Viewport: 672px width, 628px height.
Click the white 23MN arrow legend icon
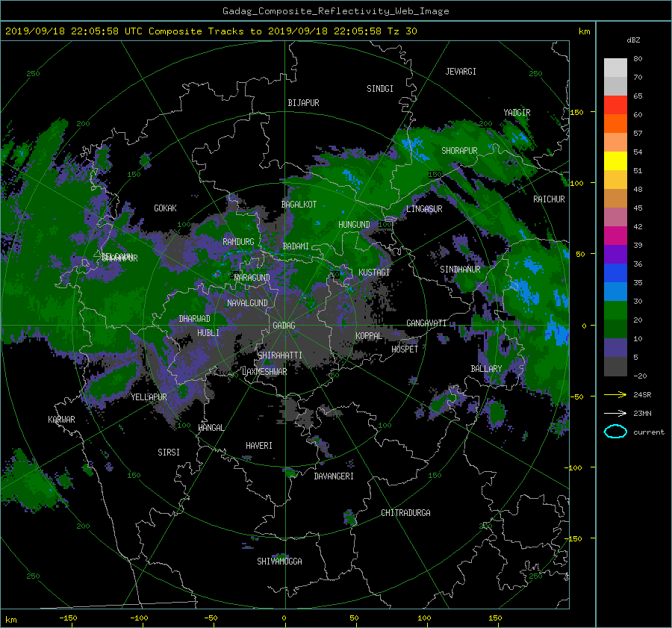[615, 413]
